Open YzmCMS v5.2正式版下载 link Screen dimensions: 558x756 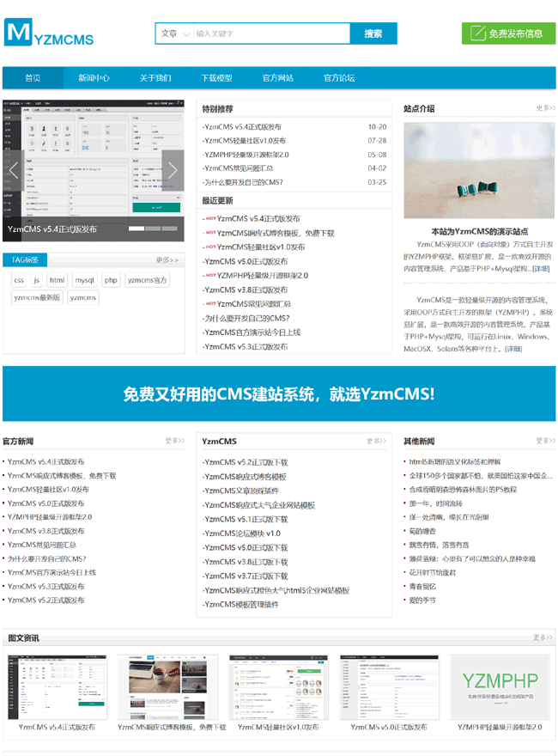[x=246, y=462]
